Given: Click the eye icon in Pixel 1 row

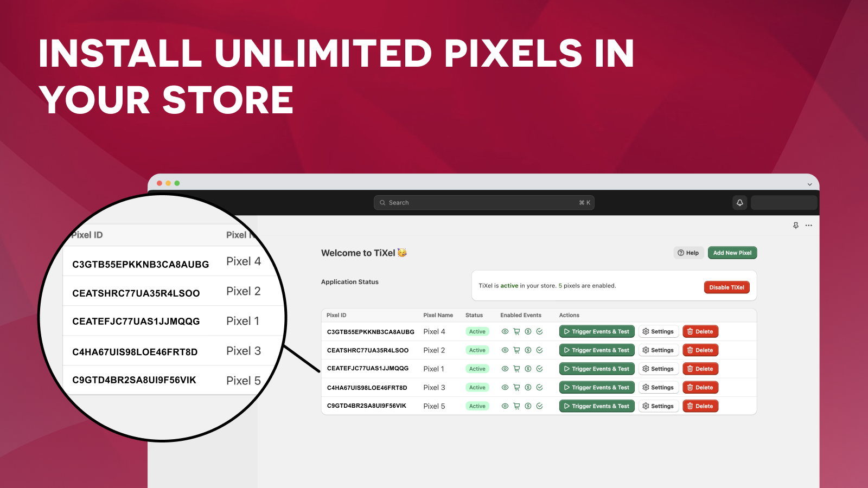Looking at the screenshot, I should tap(505, 369).
